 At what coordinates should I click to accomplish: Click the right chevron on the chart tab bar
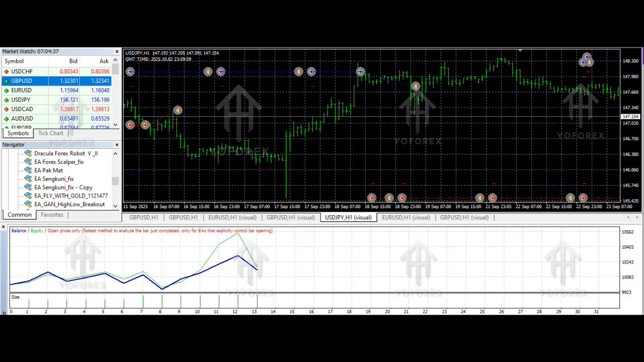pos(637,217)
